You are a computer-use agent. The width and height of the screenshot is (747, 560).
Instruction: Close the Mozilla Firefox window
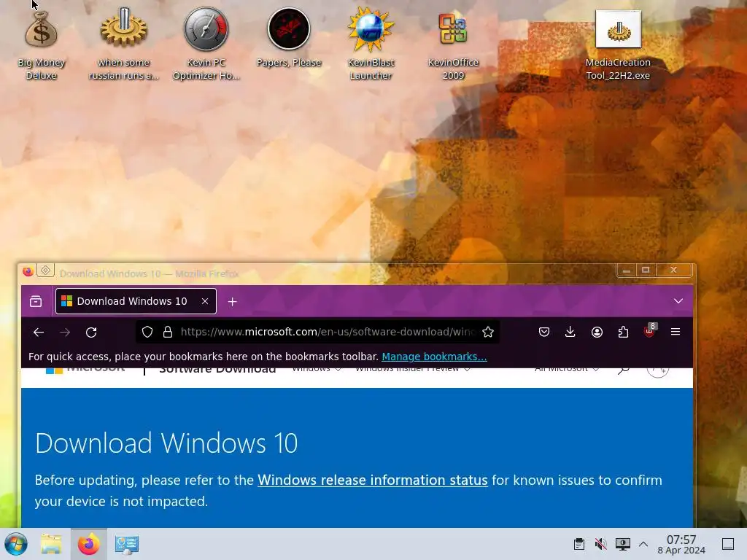click(x=673, y=270)
